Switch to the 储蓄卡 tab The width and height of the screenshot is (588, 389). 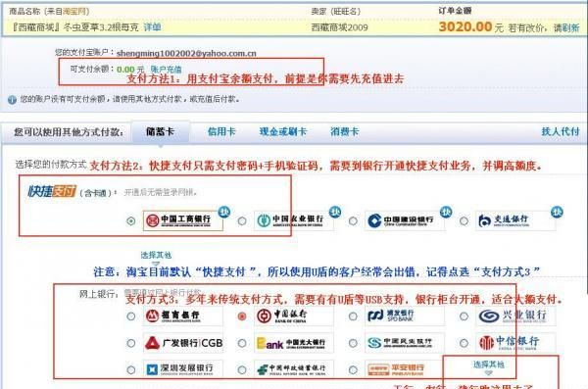tap(160, 131)
